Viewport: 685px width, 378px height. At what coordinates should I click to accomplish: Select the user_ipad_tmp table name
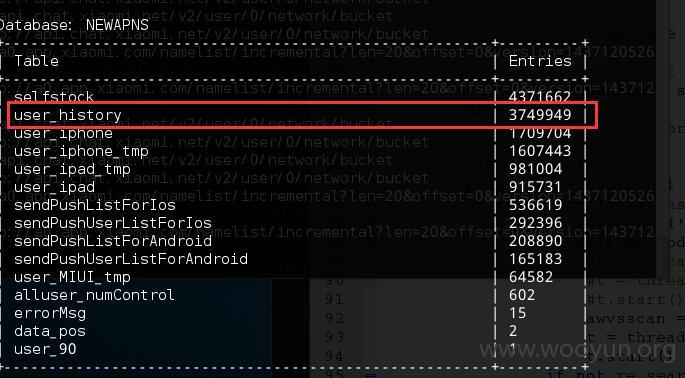click(x=72, y=169)
